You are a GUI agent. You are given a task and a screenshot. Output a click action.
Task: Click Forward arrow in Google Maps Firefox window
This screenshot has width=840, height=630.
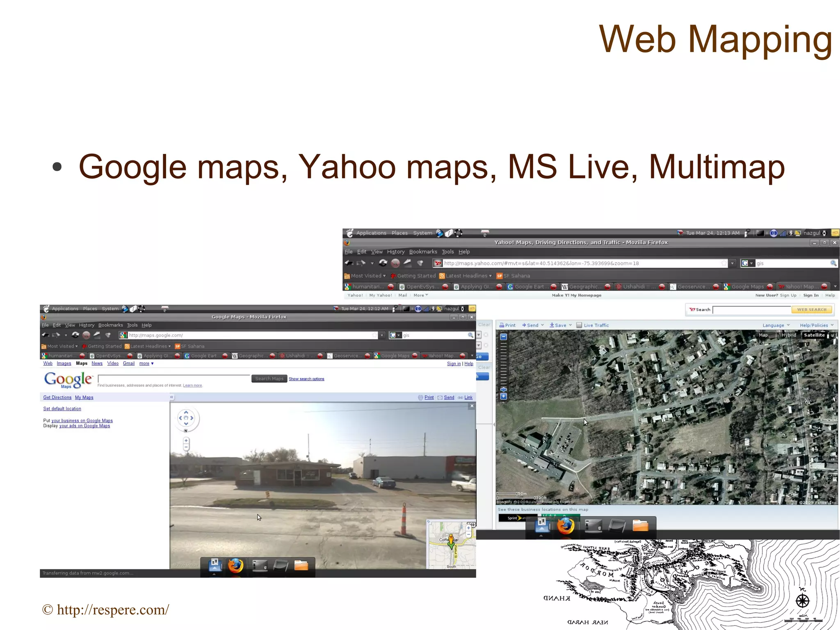coord(56,335)
